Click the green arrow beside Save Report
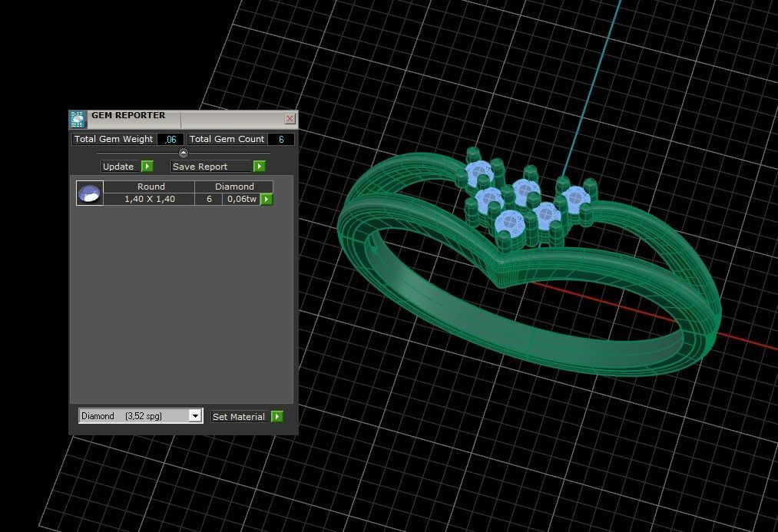 tap(259, 167)
